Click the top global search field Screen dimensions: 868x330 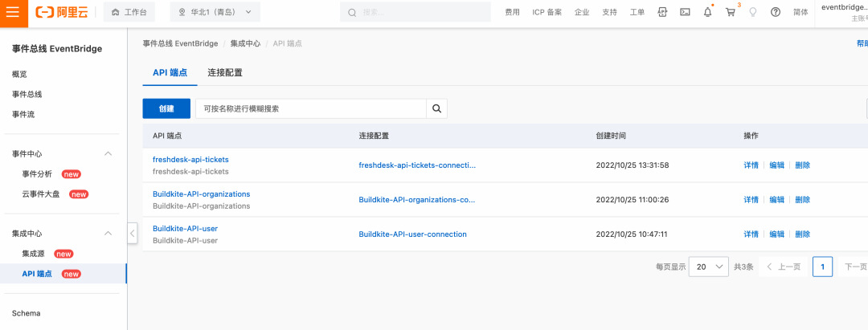(416, 12)
